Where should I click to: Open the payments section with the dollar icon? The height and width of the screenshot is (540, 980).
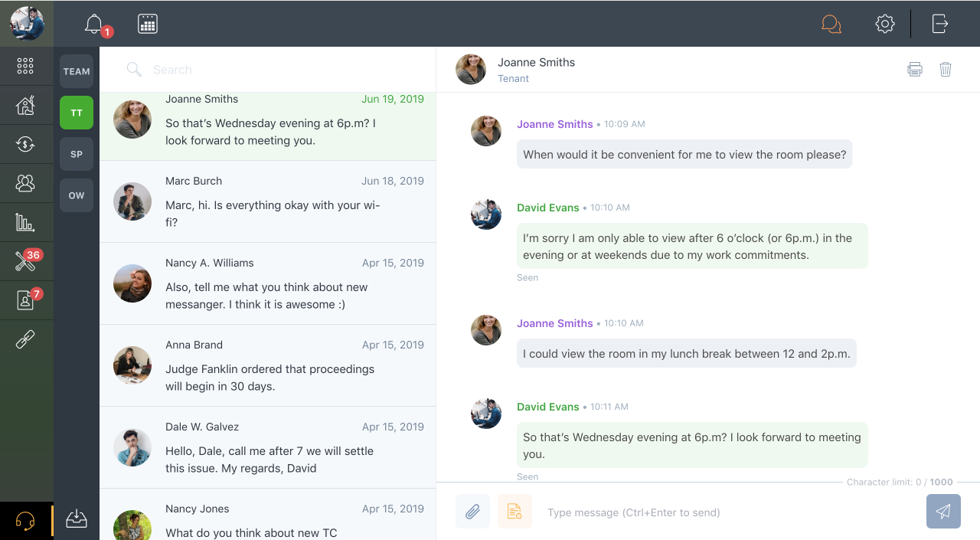click(x=27, y=145)
